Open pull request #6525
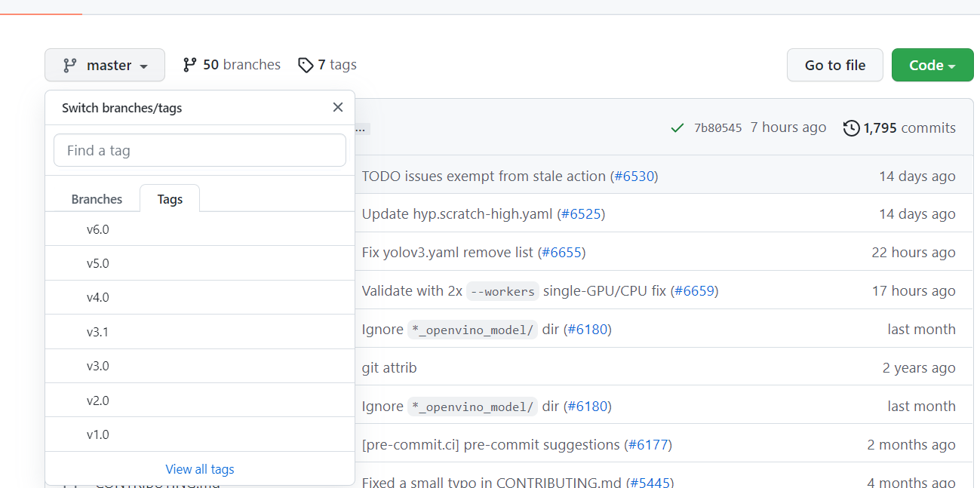The image size is (980, 488). 581,214
